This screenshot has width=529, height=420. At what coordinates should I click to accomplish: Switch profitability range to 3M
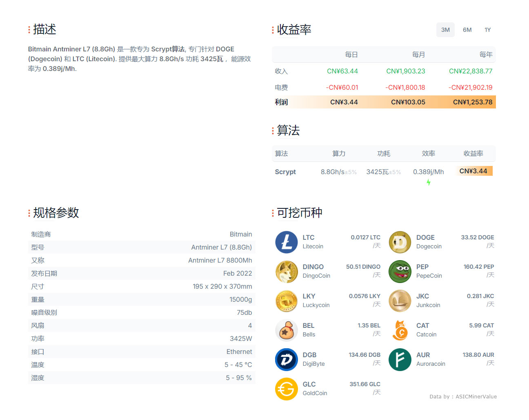point(445,30)
